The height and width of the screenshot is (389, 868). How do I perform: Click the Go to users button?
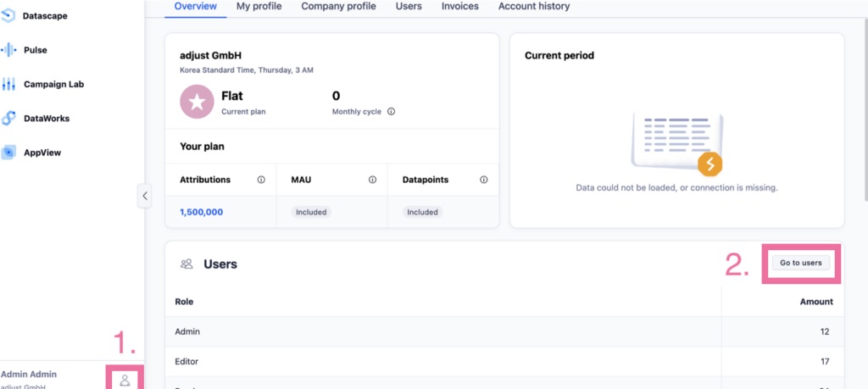click(801, 263)
